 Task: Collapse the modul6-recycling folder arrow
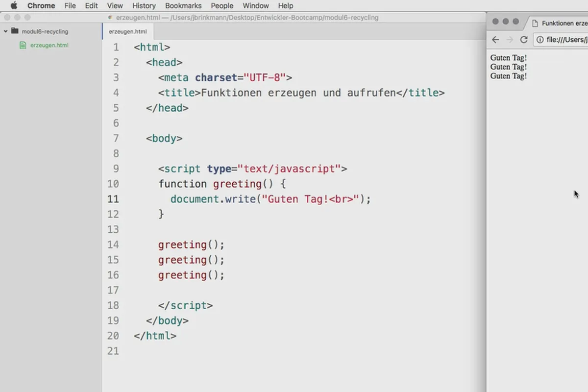(5, 31)
